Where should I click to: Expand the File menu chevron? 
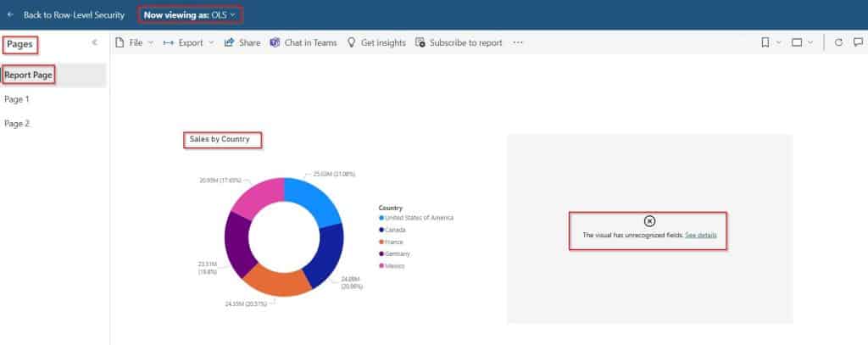coord(150,42)
